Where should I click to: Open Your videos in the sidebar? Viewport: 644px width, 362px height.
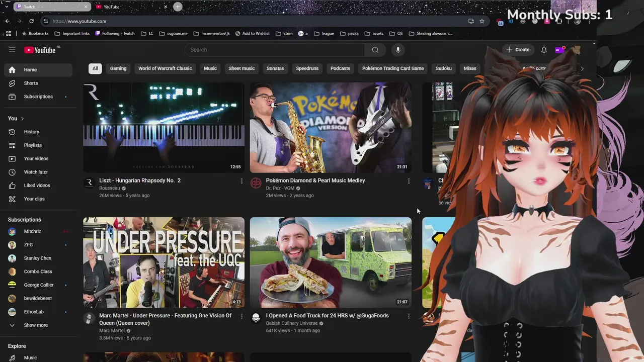click(x=38, y=158)
